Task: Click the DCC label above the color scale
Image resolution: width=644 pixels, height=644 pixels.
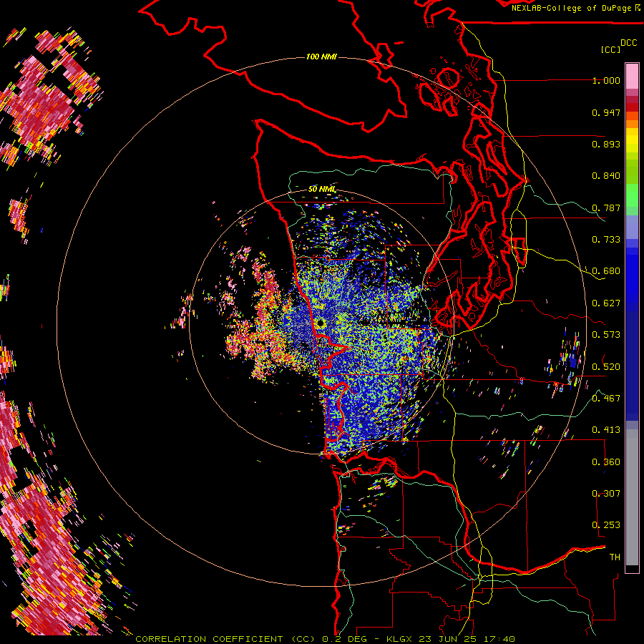Action: 628,43
